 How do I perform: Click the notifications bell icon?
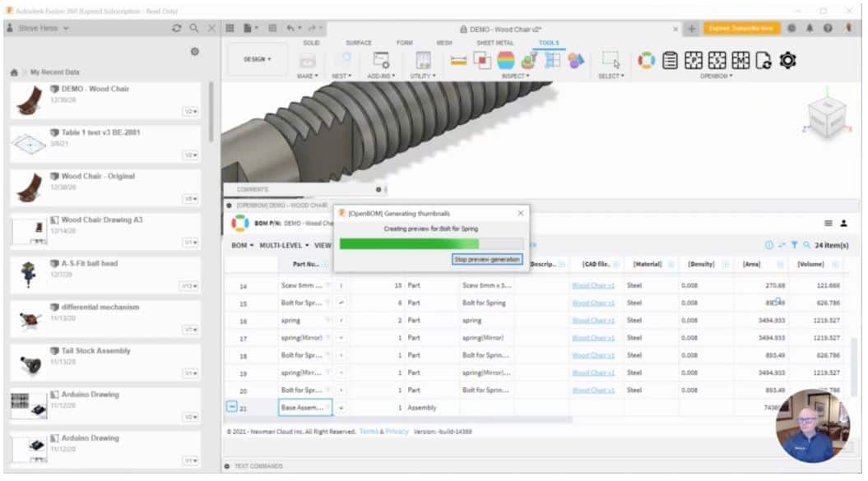pyautogui.click(x=810, y=28)
